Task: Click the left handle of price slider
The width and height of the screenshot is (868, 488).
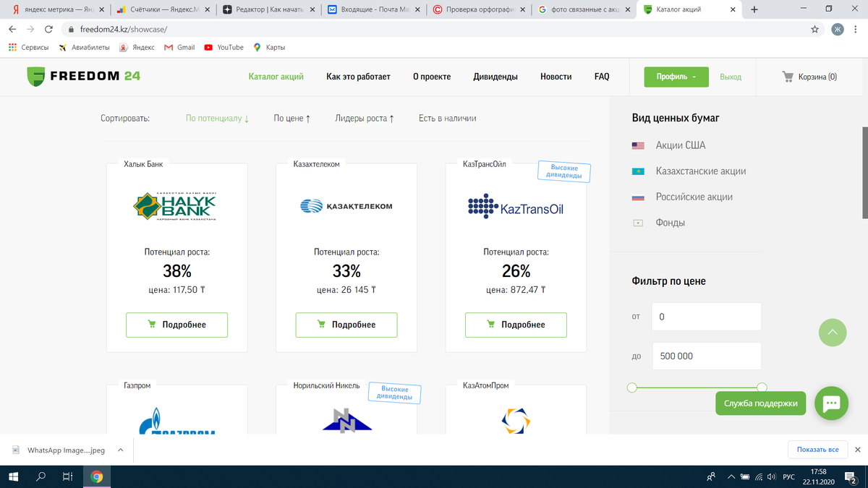Action: coord(632,388)
